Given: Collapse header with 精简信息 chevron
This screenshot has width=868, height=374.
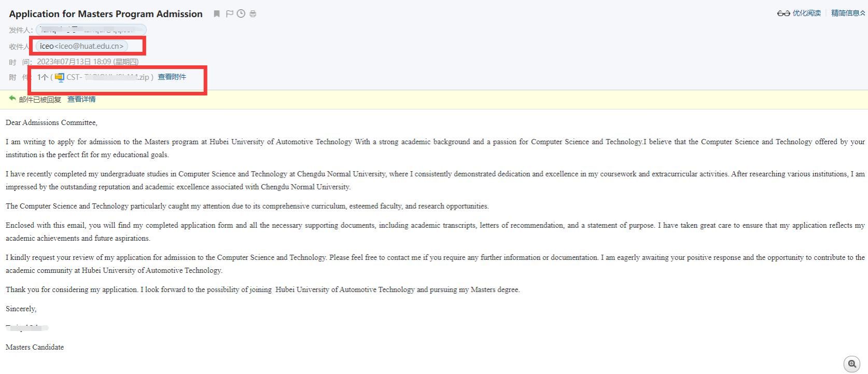Looking at the screenshot, I should [862, 13].
